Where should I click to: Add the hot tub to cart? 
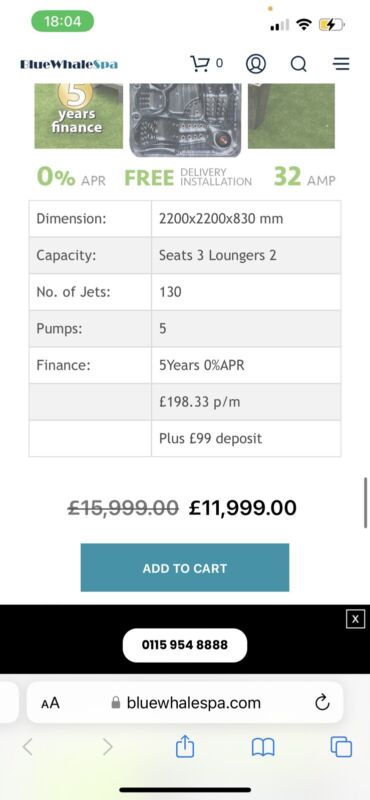[x=185, y=568]
